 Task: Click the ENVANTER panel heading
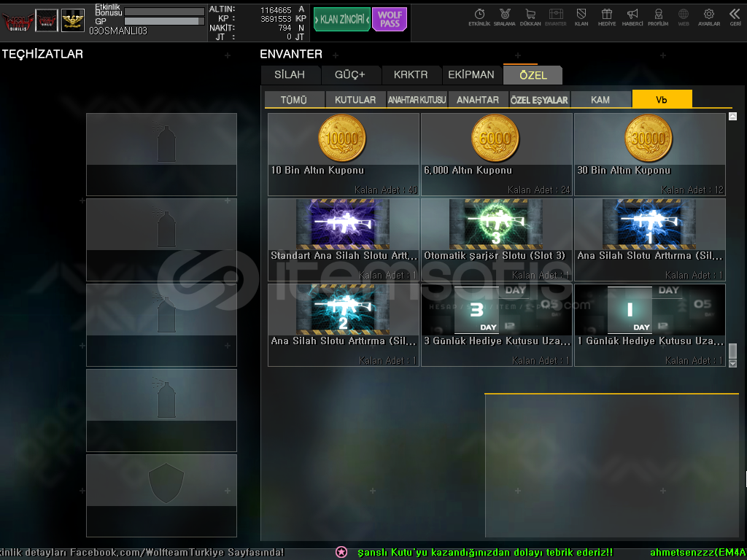coord(291,54)
